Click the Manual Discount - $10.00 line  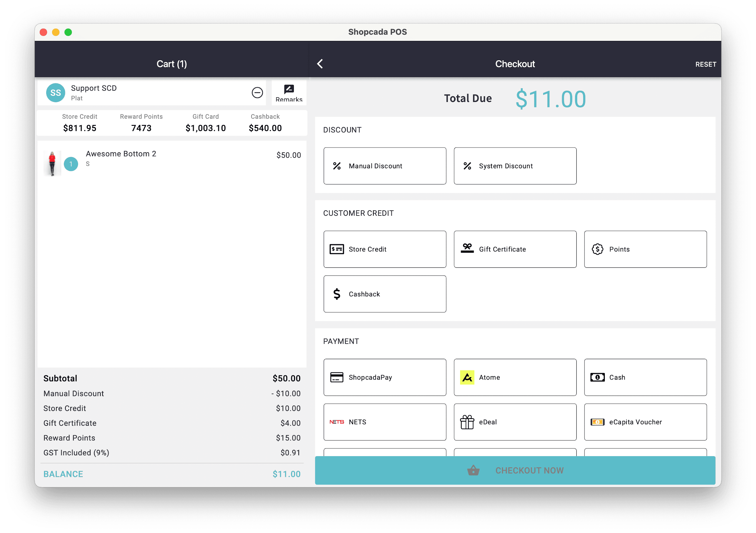(x=172, y=394)
